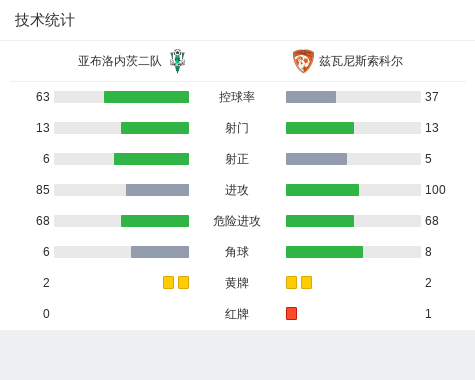Viewport: 475px width, 380px height.
Task: Click the left 危险进攻 bar showing 68
Action: click(x=155, y=221)
